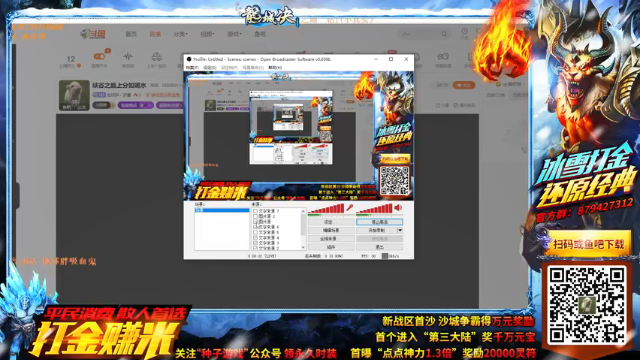The image size is (640, 360).
Task: Click the car icon in Douyu toolbar
Action: pyautogui.click(x=156, y=56)
